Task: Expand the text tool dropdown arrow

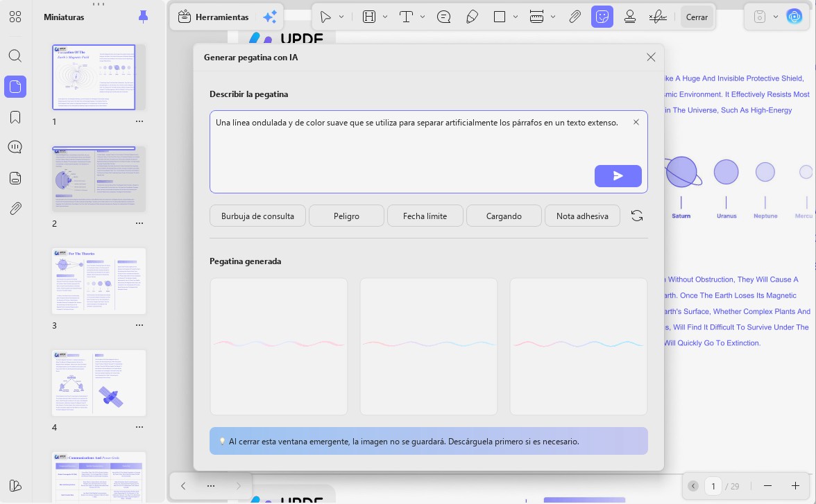Action: point(423,17)
